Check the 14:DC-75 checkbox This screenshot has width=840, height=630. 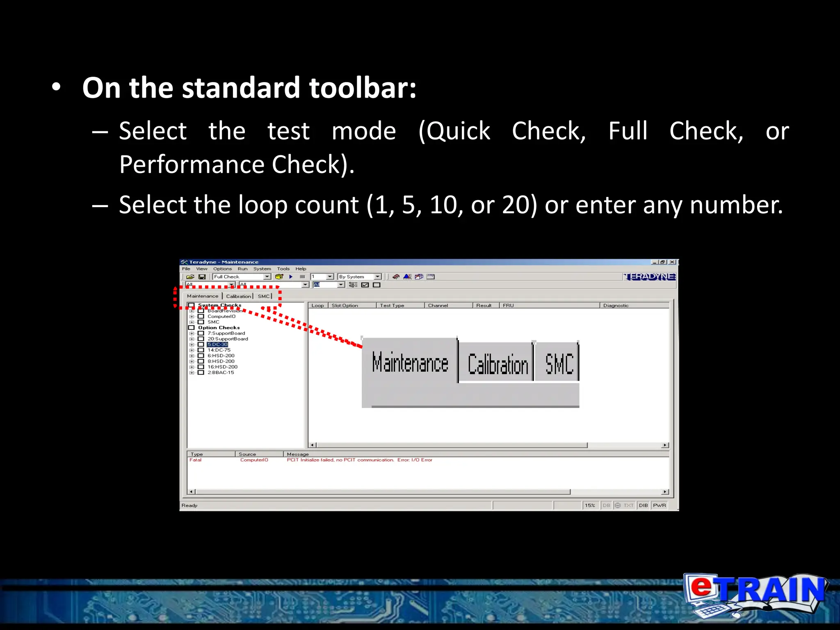click(201, 350)
